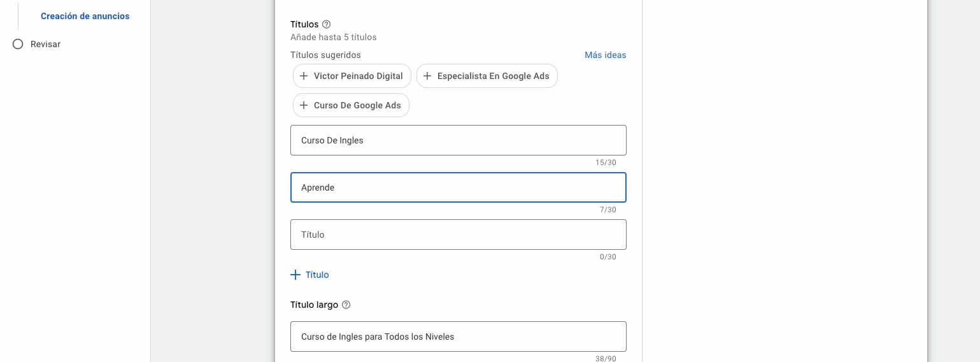Click the plus icon on Curso De Google Ads
This screenshot has height=362, width=980.
(304, 105)
